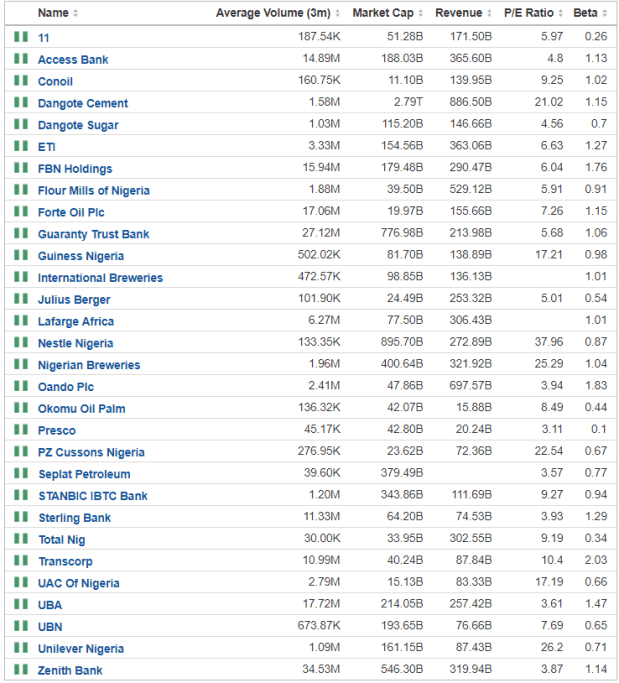Click the Nigeria flag beside Conoil

21,80
